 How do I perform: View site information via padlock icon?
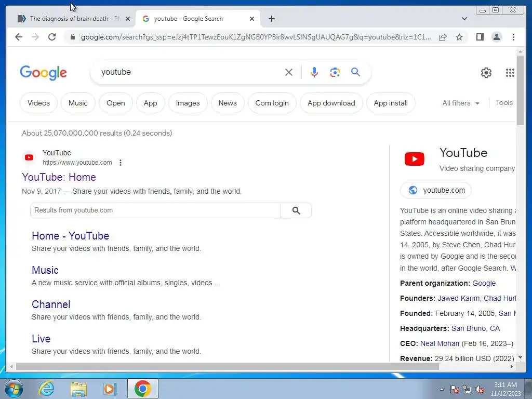[x=72, y=37]
